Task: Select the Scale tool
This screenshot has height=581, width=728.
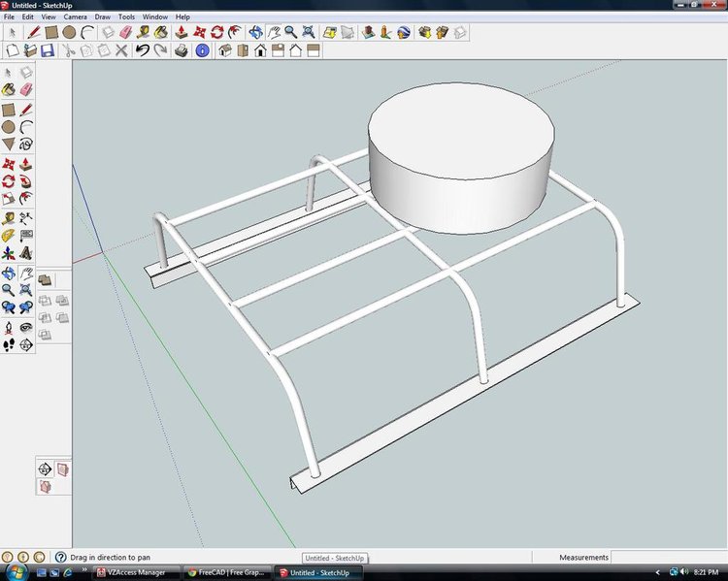Action: (x=9, y=199)
